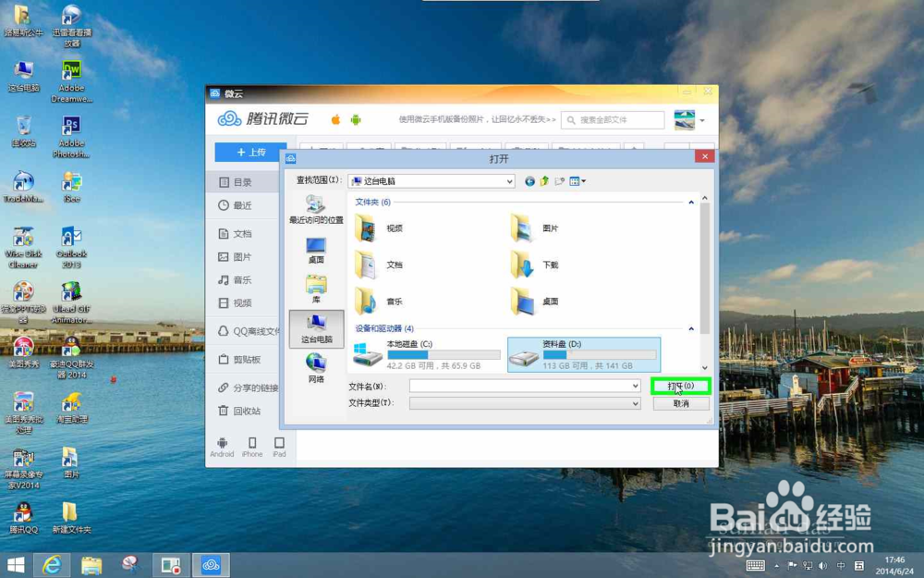
Task: Click the Create New Folder icon in Open dialog
Action: tap(560, 180)
